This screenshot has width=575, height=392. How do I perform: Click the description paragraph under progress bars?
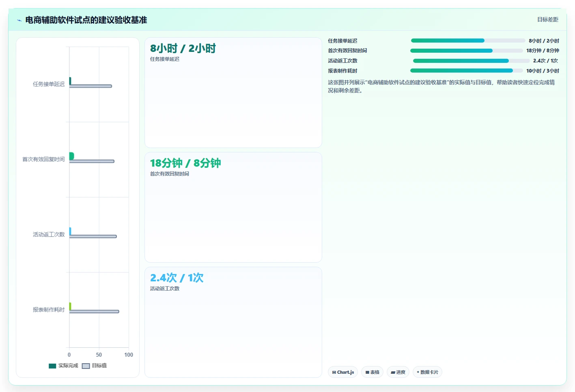click(x=441, y=86)
